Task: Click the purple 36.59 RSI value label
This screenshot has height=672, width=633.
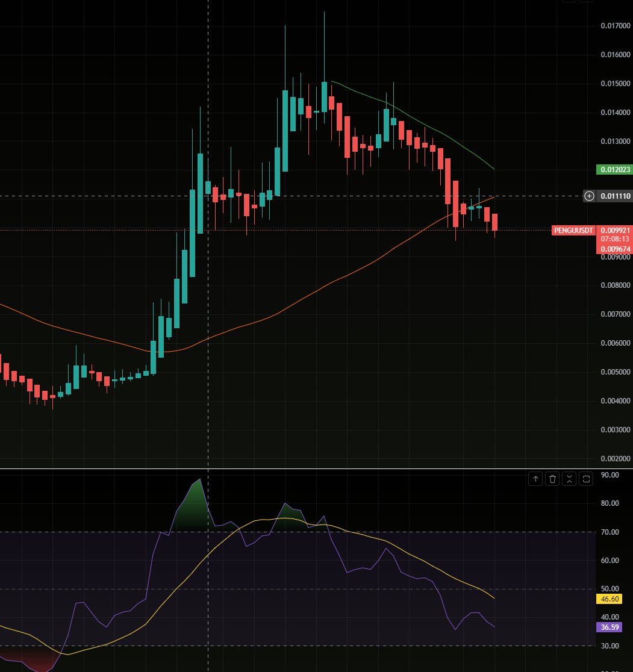Action: pos(609,627)
